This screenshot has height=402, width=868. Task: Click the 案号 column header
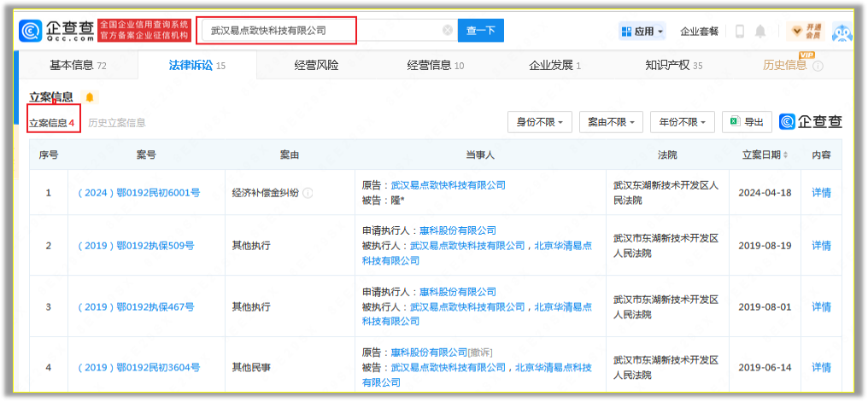[x=146, y=155]
